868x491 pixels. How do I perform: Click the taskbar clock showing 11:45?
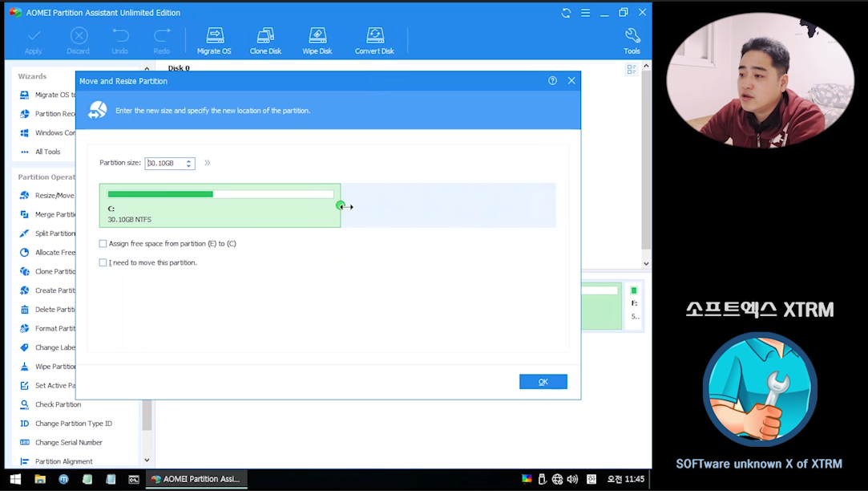[x=625, y=479]
